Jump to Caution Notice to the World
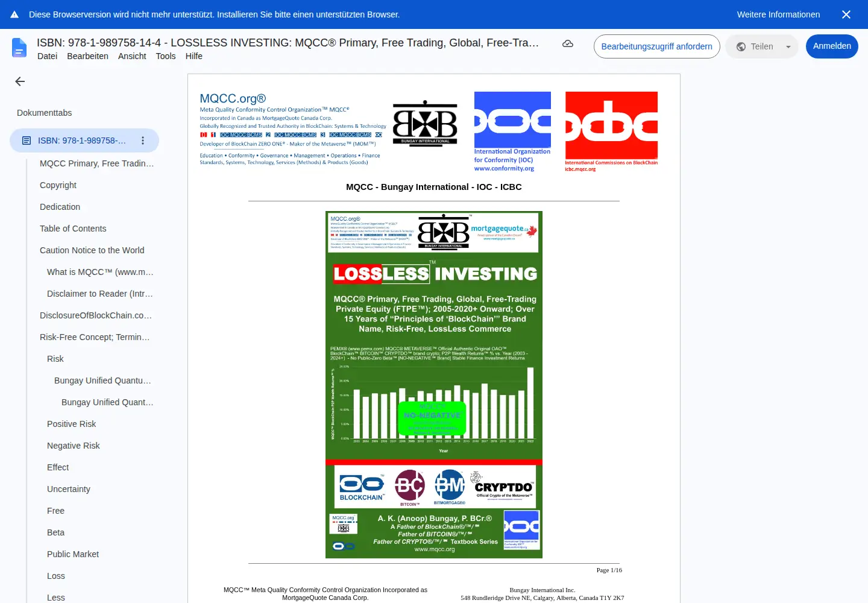The height and width of the screenshot is (603, 868). [x=92, y=250]
